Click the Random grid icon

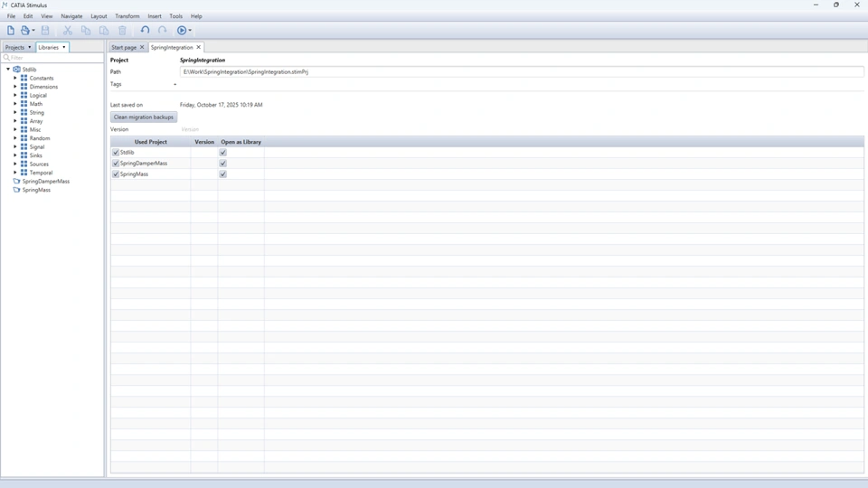(24, 137)
